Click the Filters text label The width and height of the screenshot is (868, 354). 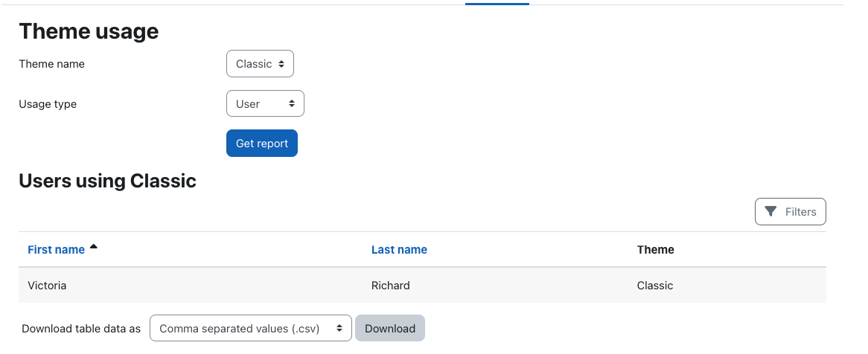(x=800, y=212)
